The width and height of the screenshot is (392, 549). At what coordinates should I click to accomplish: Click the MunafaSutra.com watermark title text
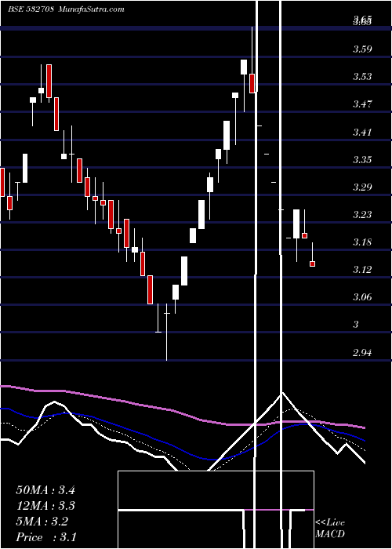tap(92, 9)
